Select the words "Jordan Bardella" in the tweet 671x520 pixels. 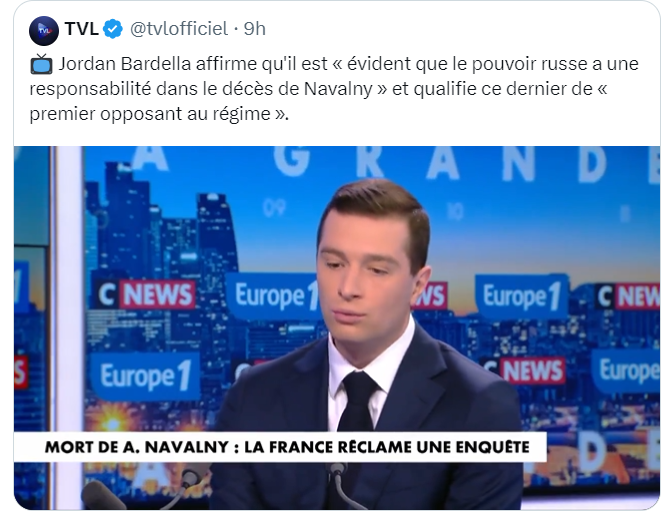[125, 64]
